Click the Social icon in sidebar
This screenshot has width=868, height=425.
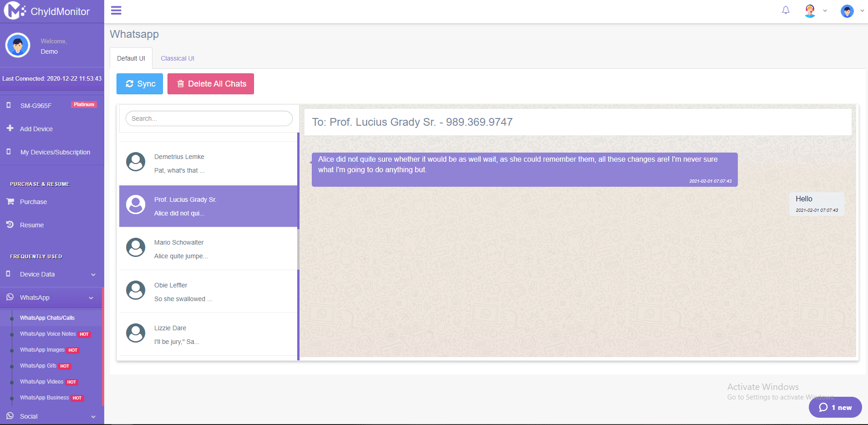10,416
